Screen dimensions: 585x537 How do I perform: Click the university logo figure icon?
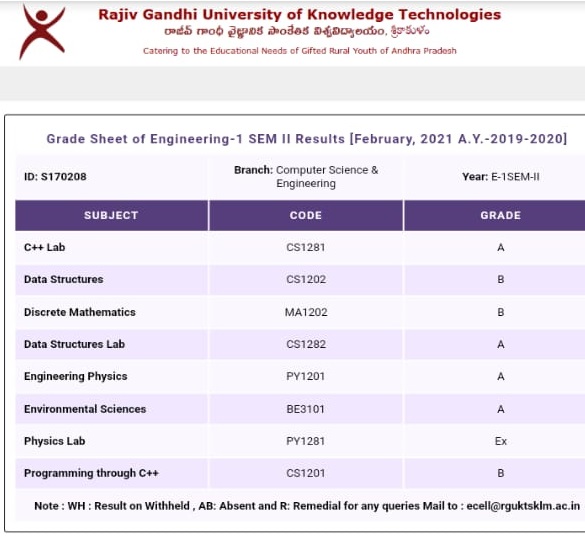pos(42,31)
